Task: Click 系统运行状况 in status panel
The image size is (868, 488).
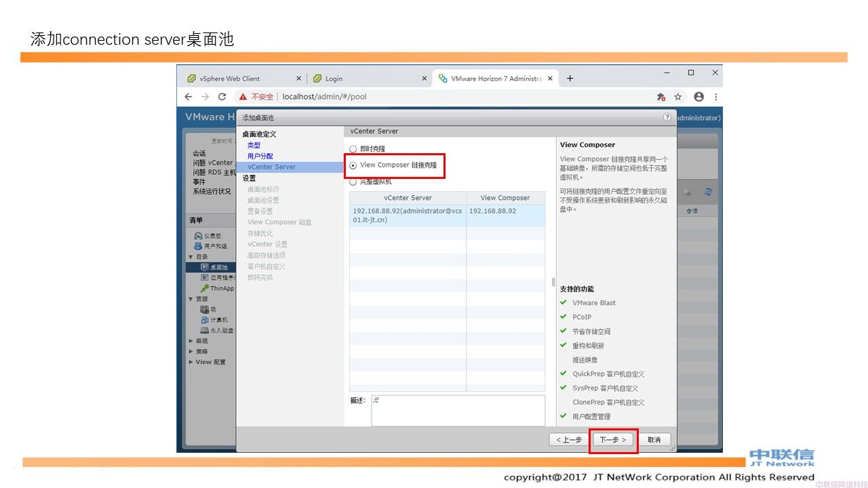Action: tap(212, 191)
